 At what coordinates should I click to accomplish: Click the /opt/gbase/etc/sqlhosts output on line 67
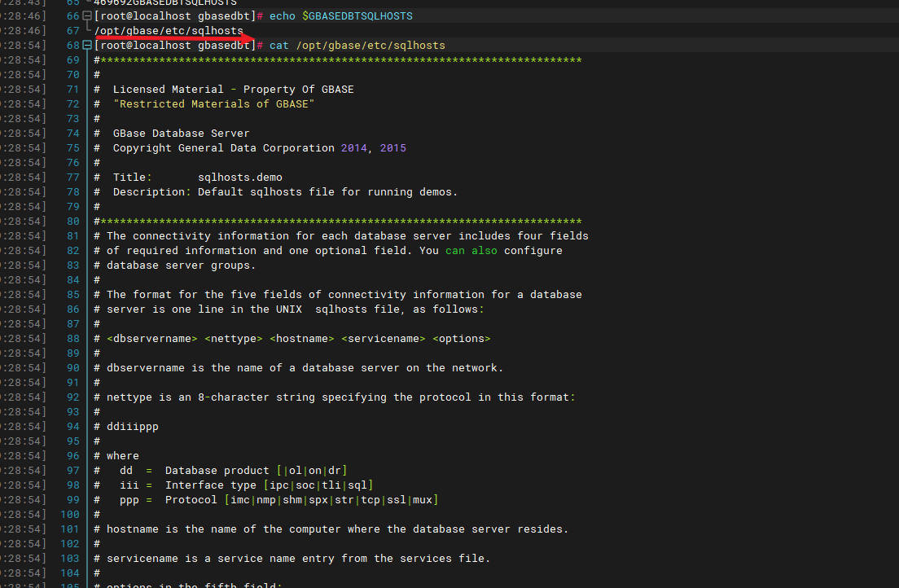pos(169,31)
